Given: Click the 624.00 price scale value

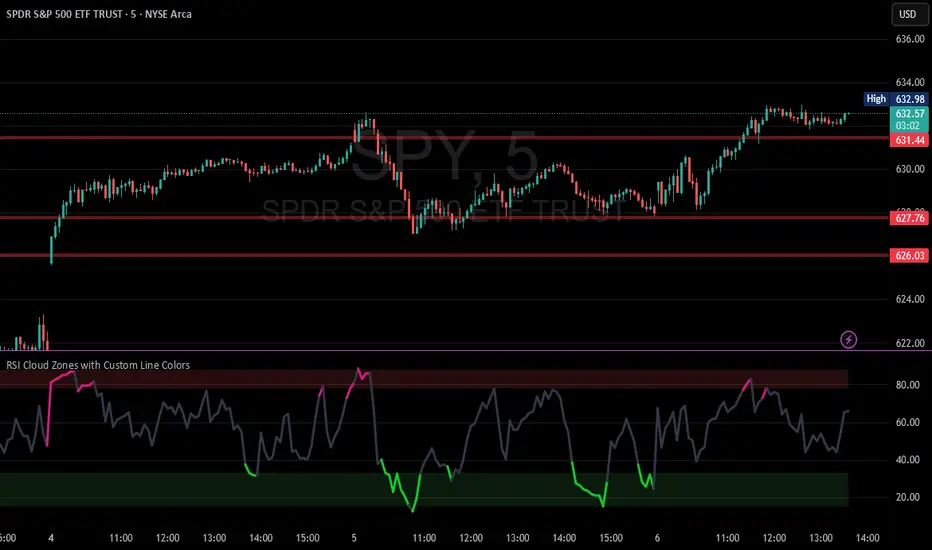Looking at the screenshot, I should (x=910, y=299).
